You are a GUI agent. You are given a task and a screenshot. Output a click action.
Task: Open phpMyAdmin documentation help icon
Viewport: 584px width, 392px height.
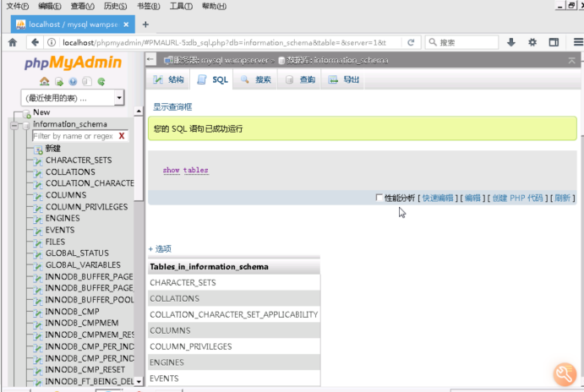point(73,82)
